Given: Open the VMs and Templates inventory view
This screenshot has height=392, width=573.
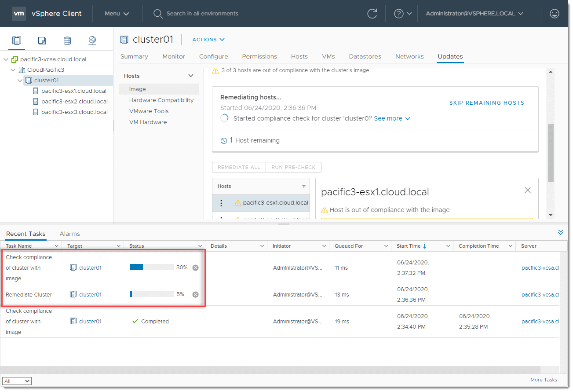Looking at the screenshot, I should 42,41.
